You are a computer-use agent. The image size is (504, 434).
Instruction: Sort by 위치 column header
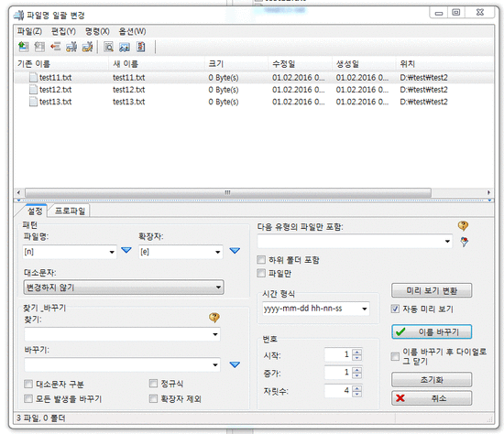click(444, 63)
